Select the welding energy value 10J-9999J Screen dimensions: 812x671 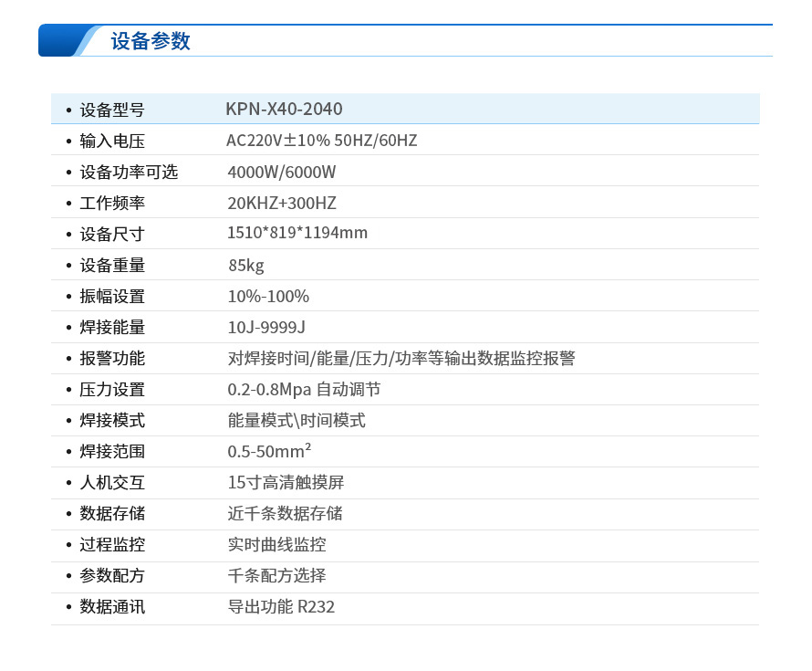[x=266, y=327]
